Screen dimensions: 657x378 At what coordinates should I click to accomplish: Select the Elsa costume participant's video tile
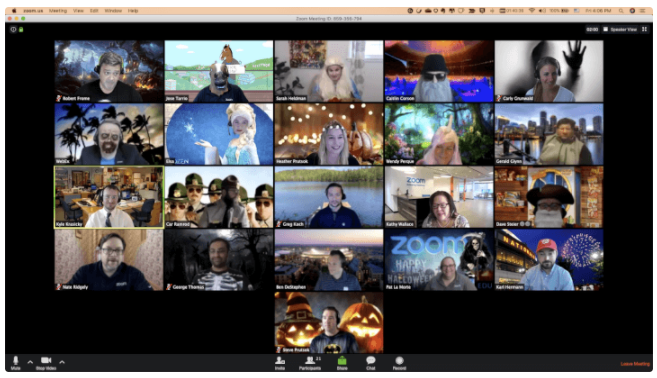[219, 134]
